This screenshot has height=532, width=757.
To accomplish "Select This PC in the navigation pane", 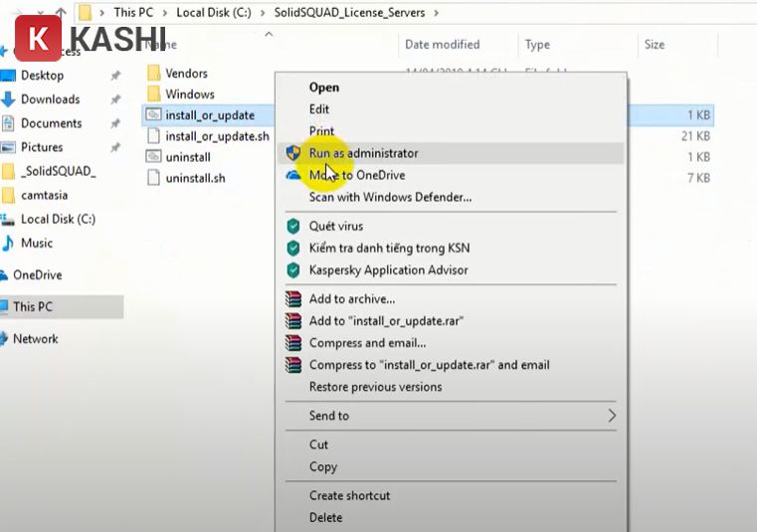I will click(62, 307).
